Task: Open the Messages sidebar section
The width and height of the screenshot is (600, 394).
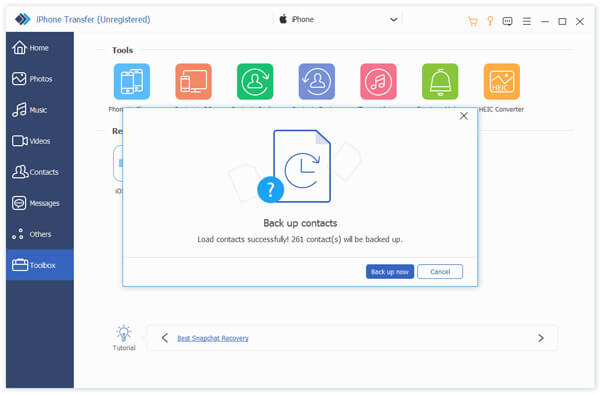Action: (40, 203)
